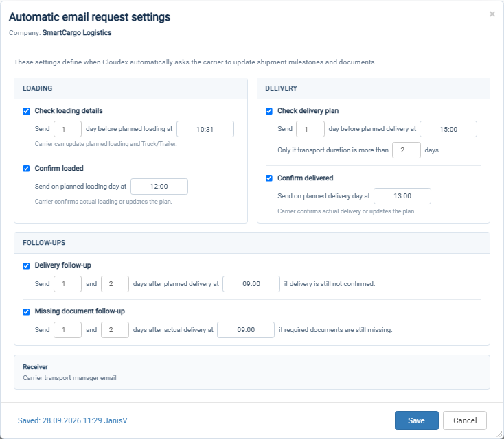This screenshot has width=504, height=439.
Task: Click the Automatic email request settings title
Action: (x=90, y=17)
